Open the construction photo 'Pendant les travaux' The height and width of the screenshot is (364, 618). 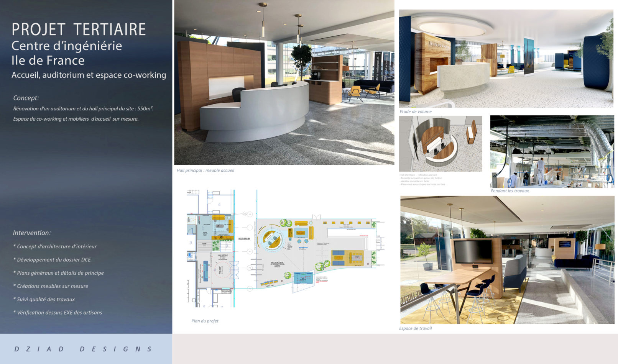[x=552, y=151]
